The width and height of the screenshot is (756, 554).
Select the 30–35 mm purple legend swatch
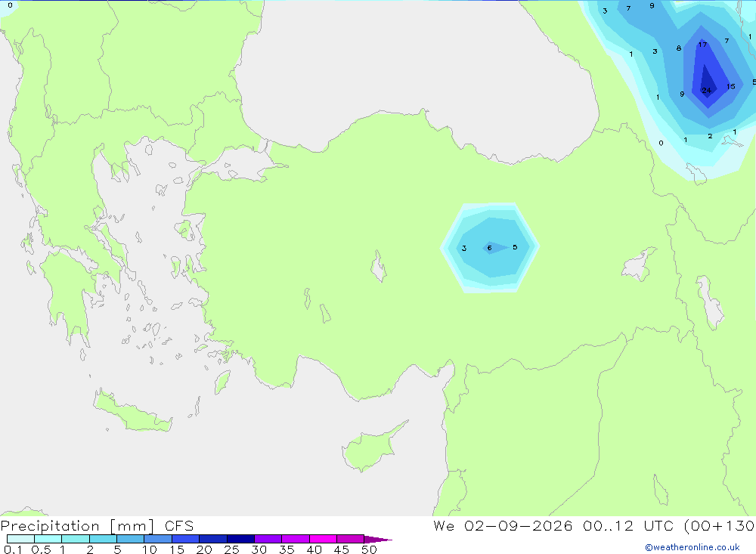point(268,539)
